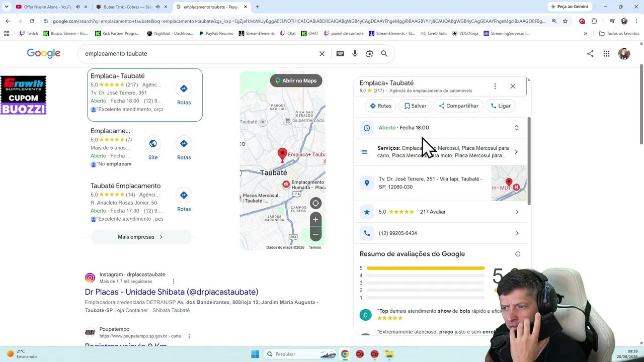Clear the search box with the X icon
644x362 pixels.
(x=322, y=54)
